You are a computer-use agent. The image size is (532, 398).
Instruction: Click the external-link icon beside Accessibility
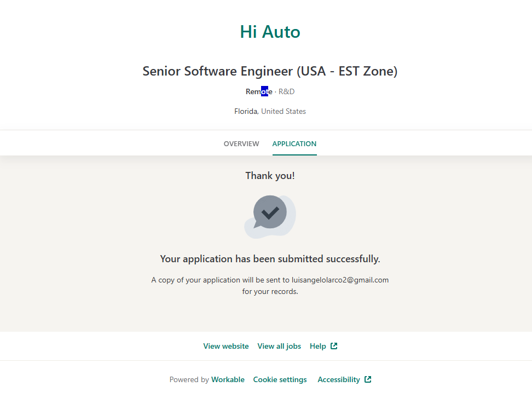(x=368, y=379)
